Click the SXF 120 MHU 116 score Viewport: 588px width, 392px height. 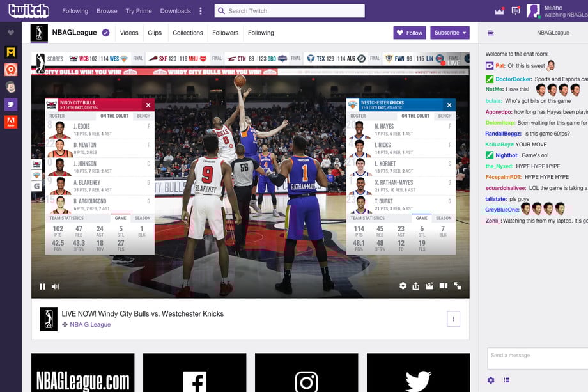coord(178,59)
